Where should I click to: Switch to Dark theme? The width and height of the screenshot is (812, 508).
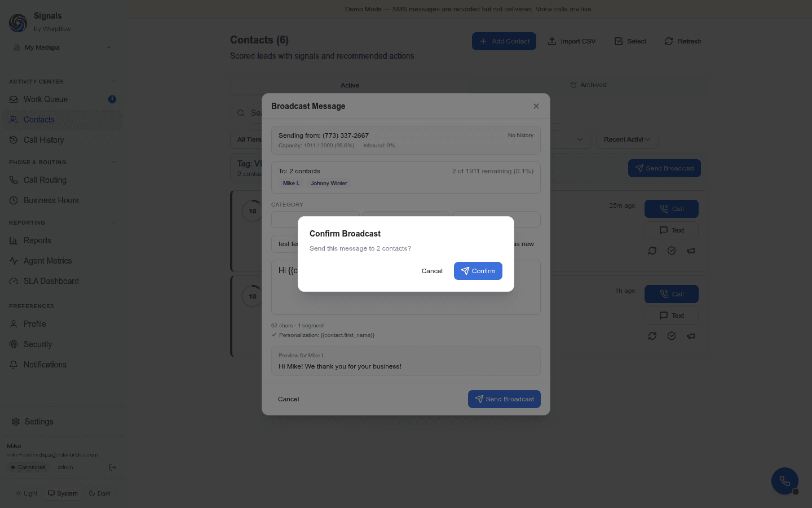click(100, 493)
